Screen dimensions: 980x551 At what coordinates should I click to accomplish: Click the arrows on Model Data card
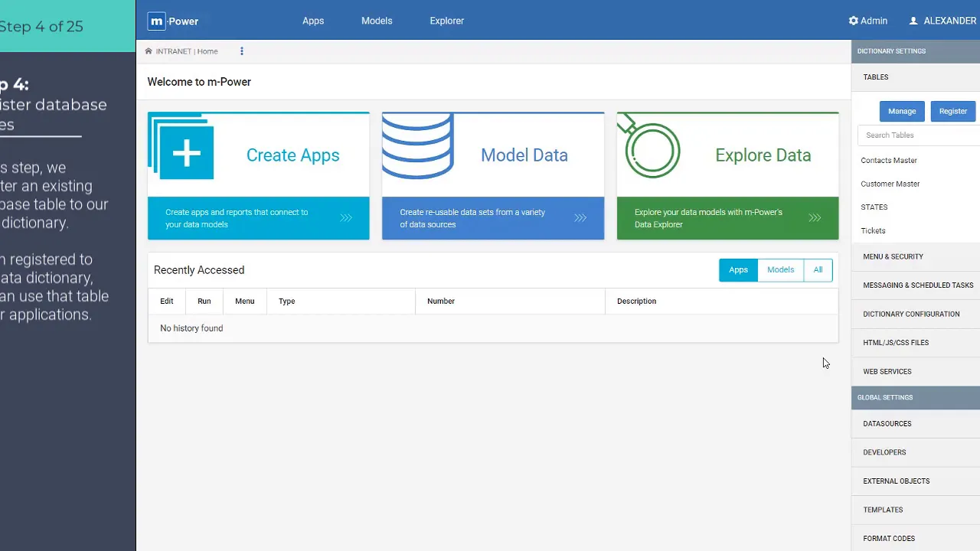click(580, 218)
